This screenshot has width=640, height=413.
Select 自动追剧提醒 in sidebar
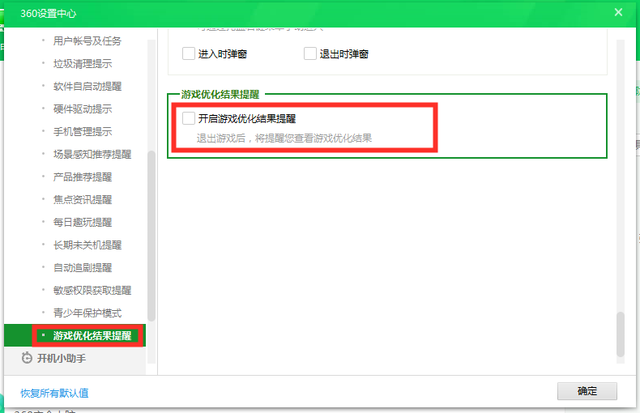pos(82,268)
